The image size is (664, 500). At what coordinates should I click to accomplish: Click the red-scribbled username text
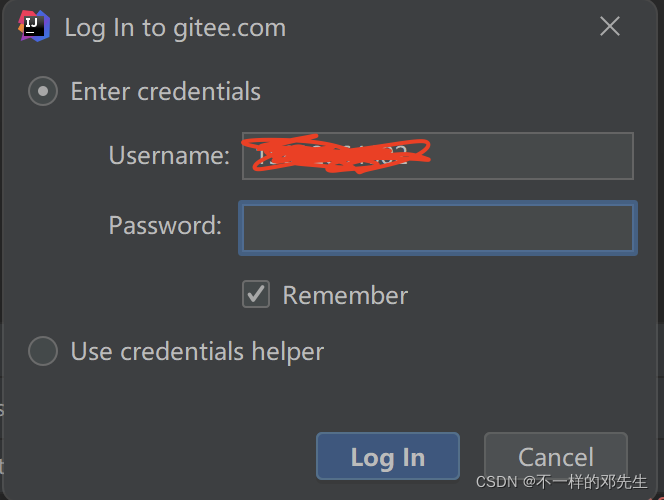pyautogui.click(x=335, y=154)
